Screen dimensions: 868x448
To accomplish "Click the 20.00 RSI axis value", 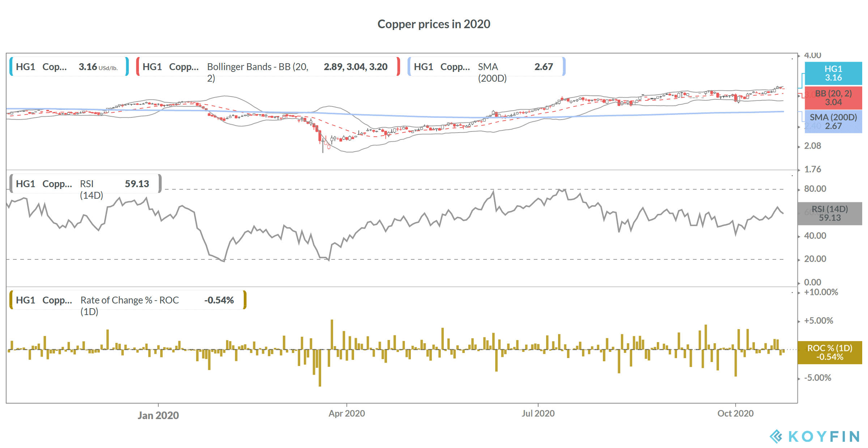I will click(815, 259).
